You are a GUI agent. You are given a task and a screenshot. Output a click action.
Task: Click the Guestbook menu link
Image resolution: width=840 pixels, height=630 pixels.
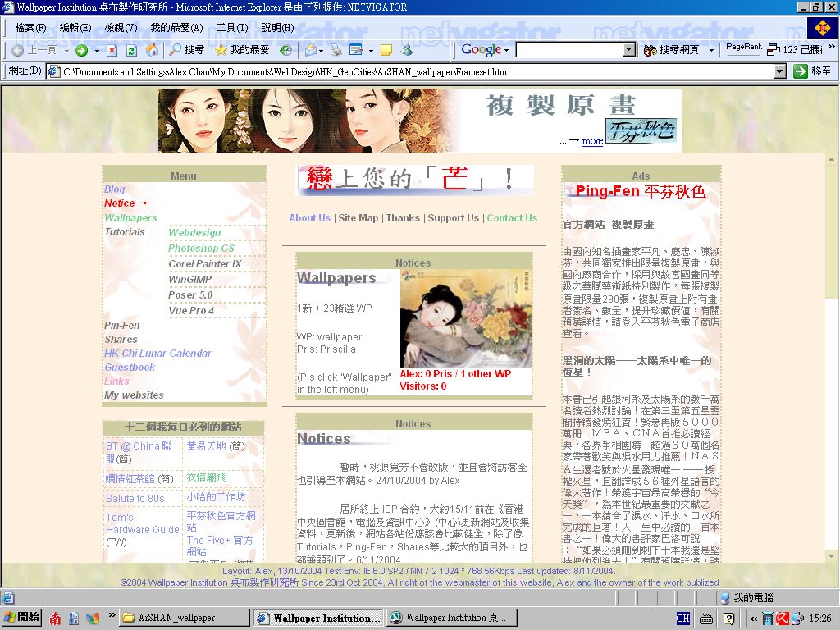click(x=130, y=367)
